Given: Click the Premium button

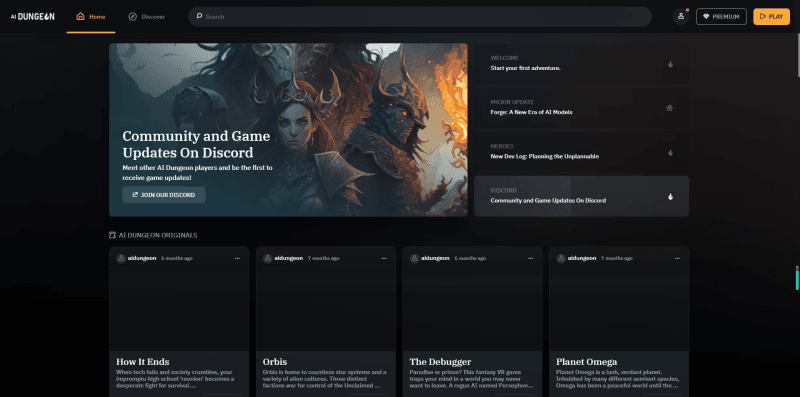Looking at the screenshot, I should click(721, 16).
